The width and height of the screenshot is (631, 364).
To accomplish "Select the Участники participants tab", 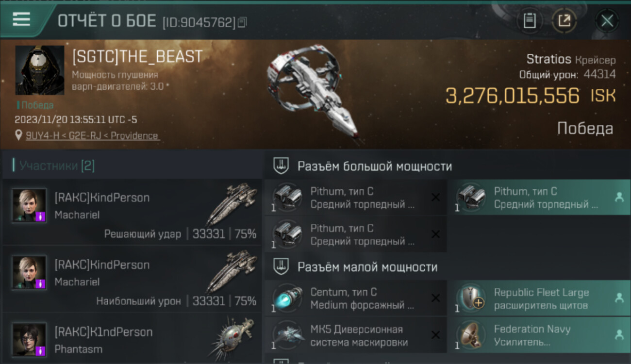I will [57, 166].
